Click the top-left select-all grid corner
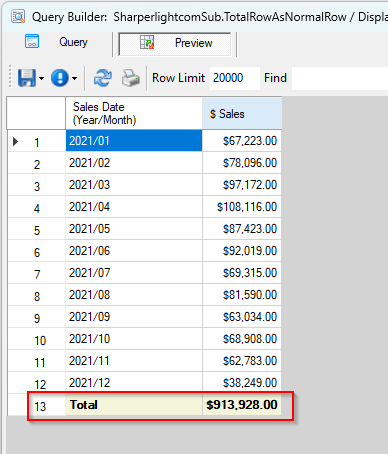The height and width of the screenshot is (454, 388). (x=36, y=113)
